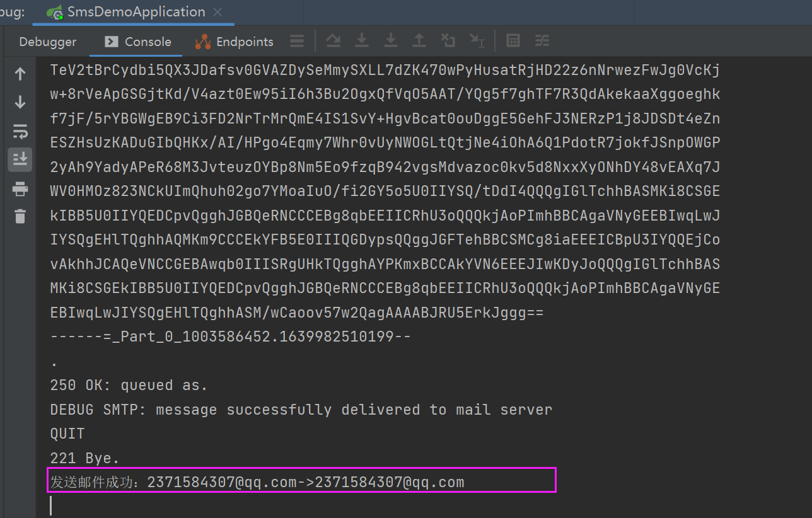Open the Evaluate Expression calculator icon

[513, 41]
